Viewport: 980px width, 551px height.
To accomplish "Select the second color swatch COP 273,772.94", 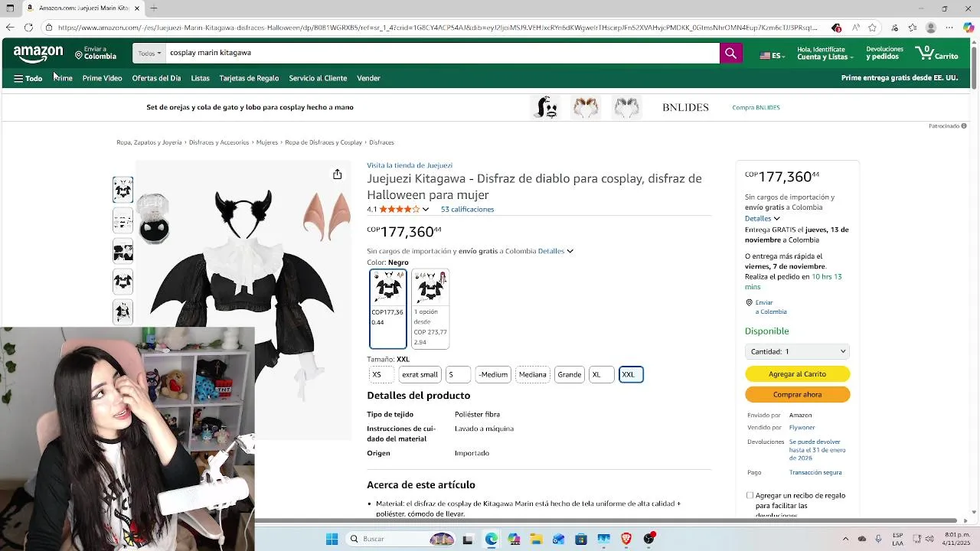I will [430, 308].
